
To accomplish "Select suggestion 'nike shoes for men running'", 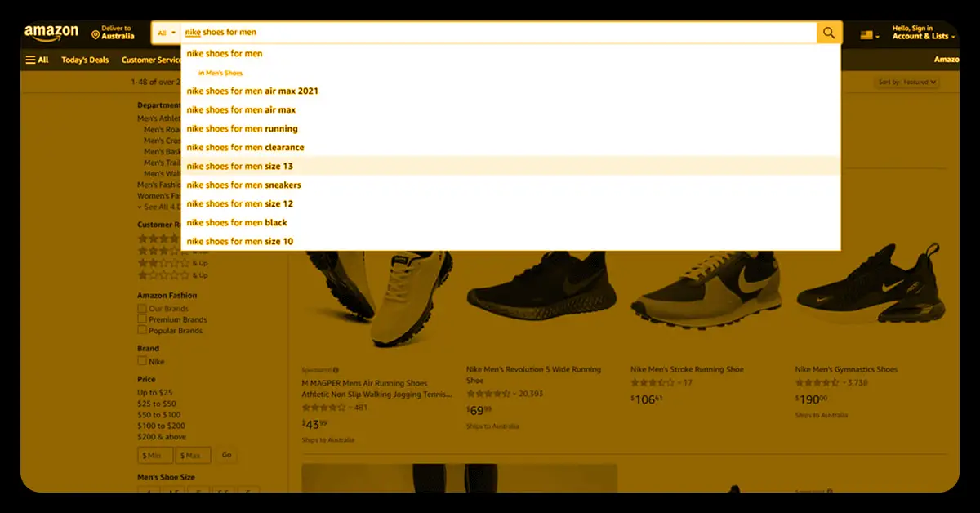I will click(511, 128).
